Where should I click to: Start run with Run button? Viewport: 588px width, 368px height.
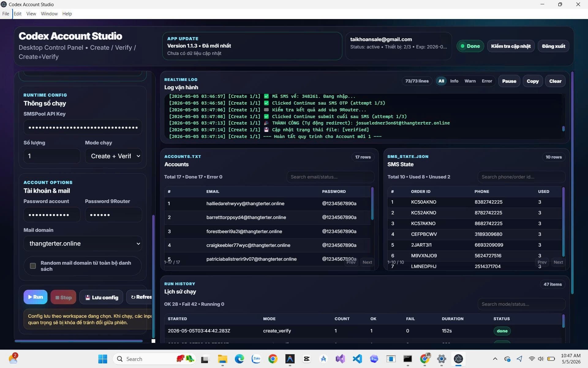click(x=36, y=297)
